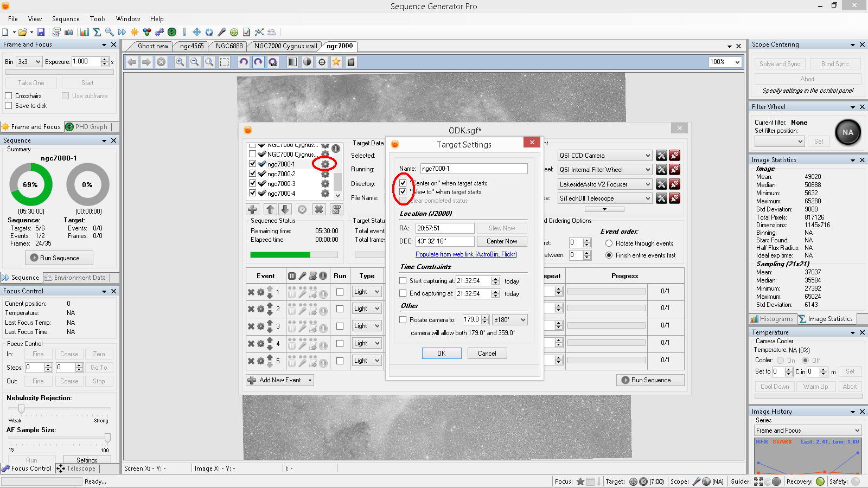Open the zoom 100% dropdown
The width and height of the screenshot is (868, 488).
click(725, 62)
